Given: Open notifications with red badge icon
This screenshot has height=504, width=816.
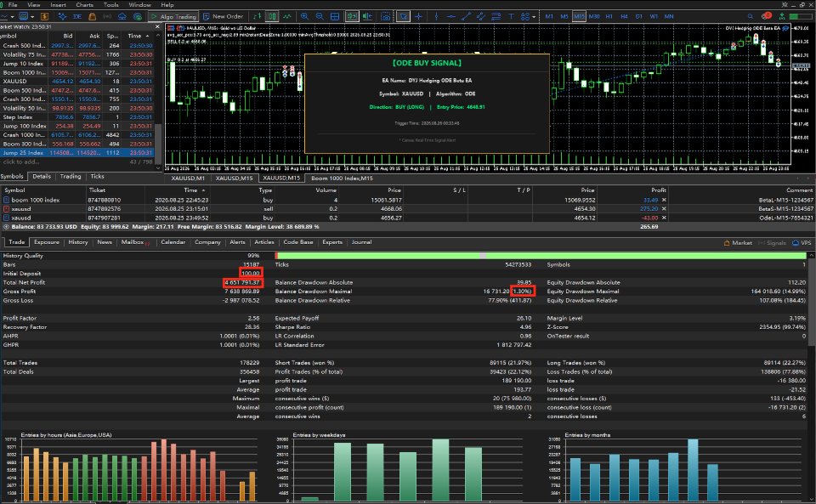Looking at the screenshot, I should pos(767,16).
